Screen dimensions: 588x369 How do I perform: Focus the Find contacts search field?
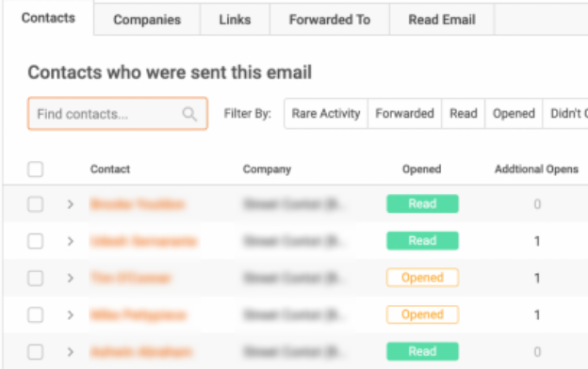coord(118,114)
